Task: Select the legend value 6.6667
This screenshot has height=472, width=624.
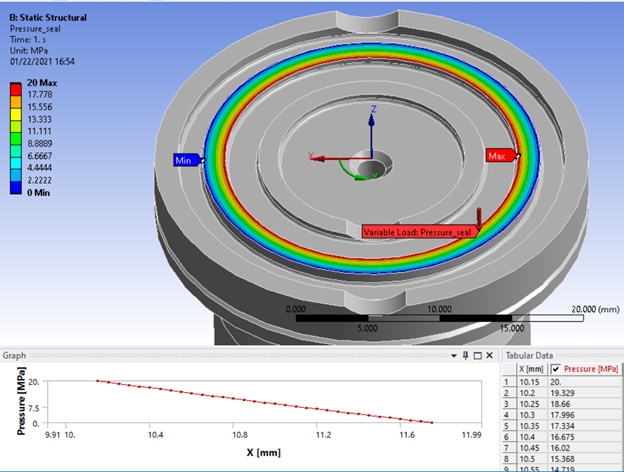Action: (x=39, y=156)
